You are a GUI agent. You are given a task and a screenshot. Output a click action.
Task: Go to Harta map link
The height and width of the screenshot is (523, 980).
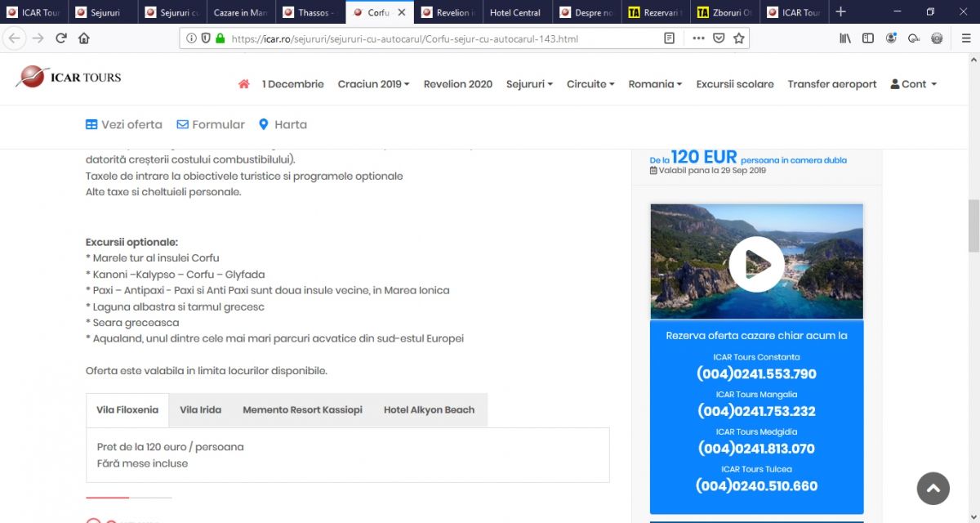pos(283,125)
